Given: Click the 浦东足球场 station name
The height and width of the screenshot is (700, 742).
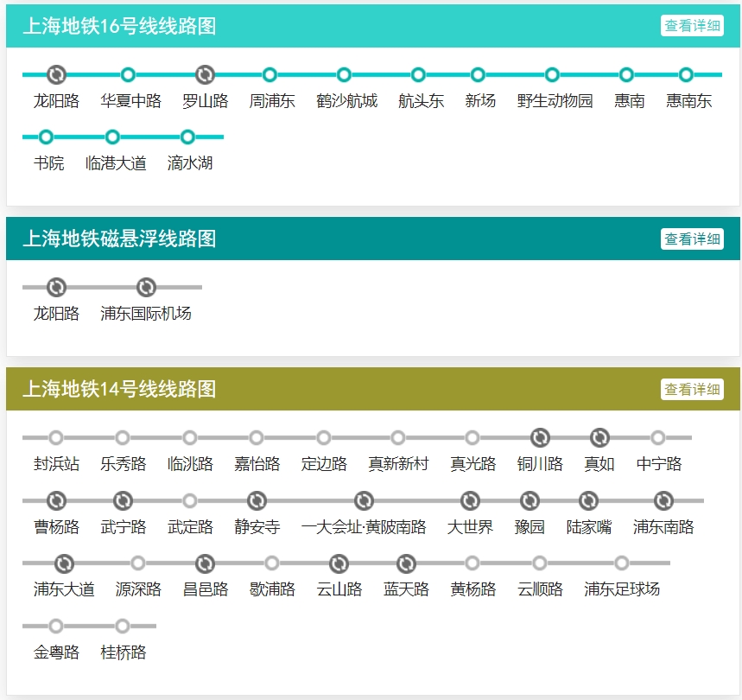Looking at the screenshot, I should pyautogui.click(x=621, y=589).
